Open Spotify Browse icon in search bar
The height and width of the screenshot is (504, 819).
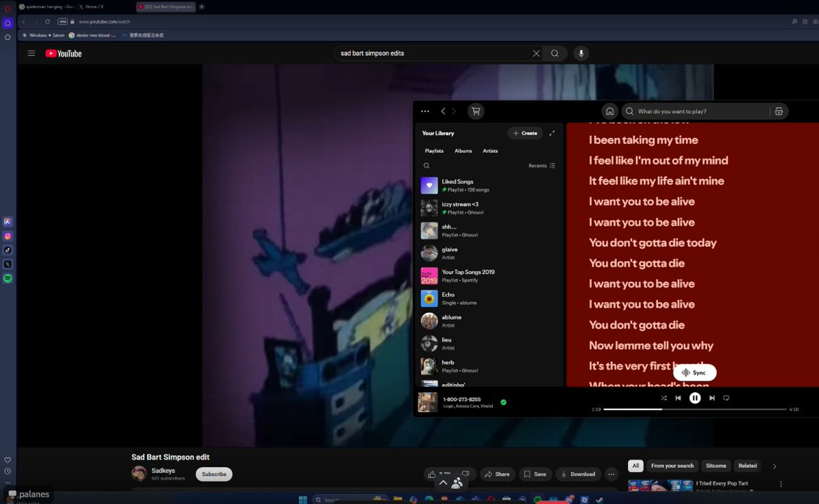click(779, 111)
